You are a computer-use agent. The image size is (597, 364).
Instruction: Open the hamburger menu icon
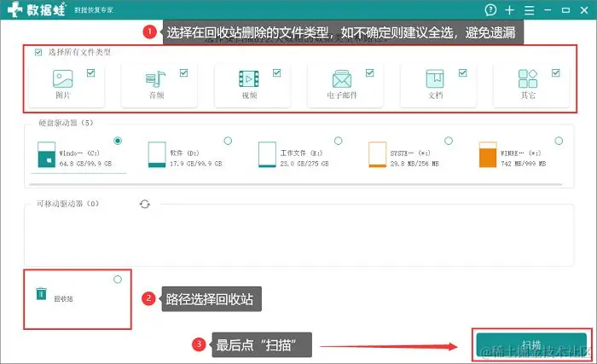coord(530,10)
